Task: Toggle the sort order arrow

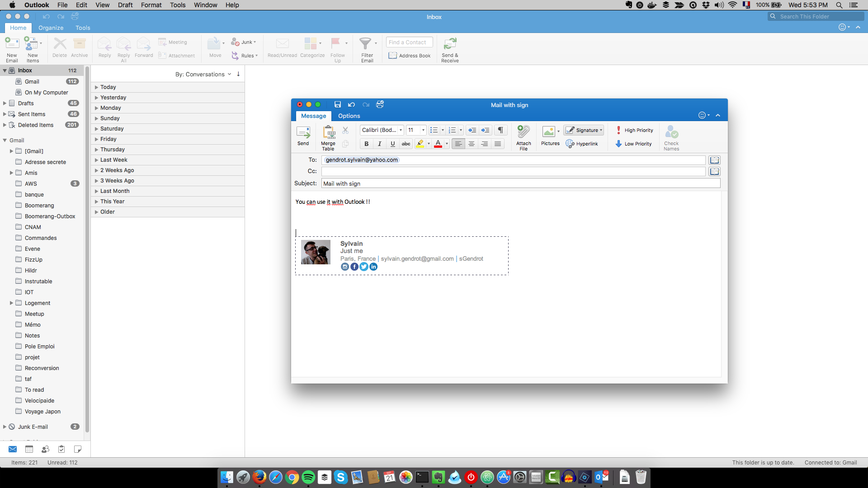Action: coord(238,74)
